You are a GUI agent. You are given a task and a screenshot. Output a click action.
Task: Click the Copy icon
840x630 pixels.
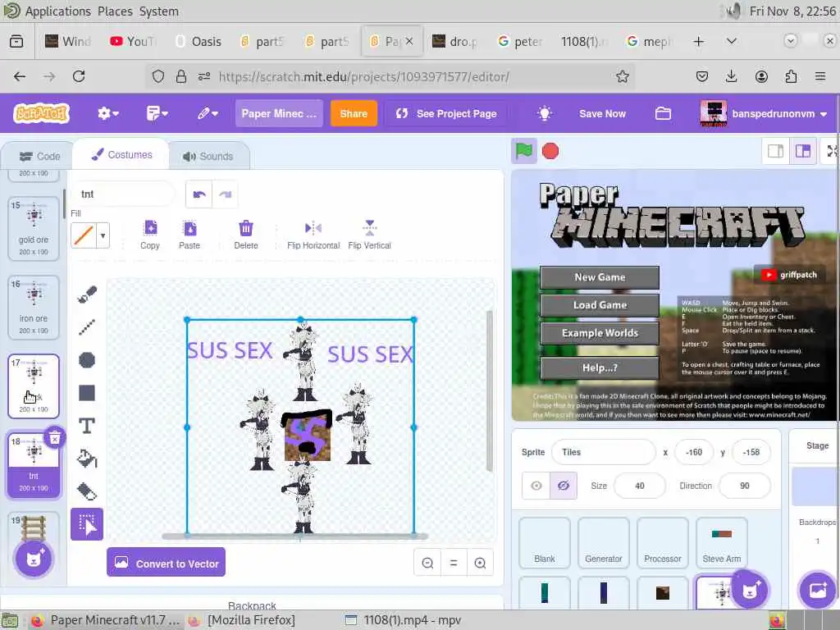[x=150, y=235]
